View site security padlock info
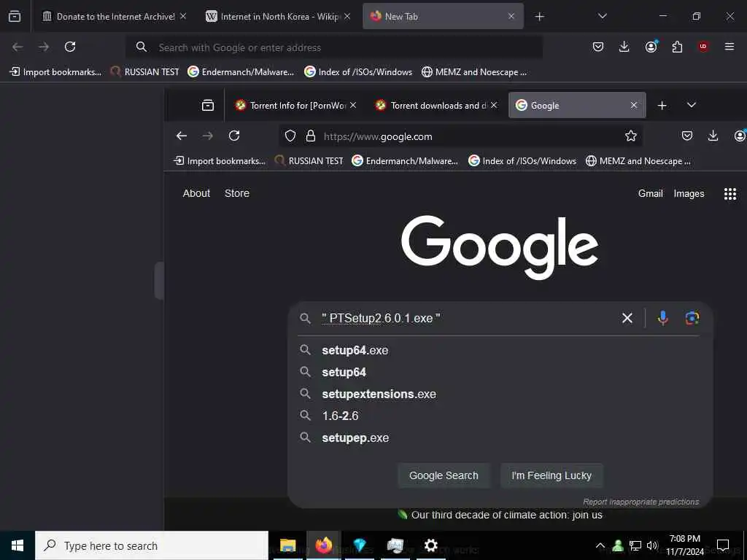The image size is (747, 560). point(311,136)
